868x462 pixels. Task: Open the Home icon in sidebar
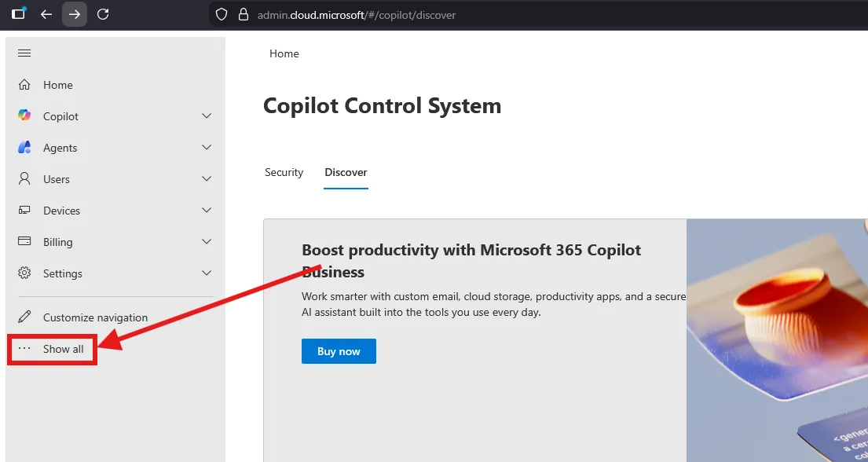[24, 85]
